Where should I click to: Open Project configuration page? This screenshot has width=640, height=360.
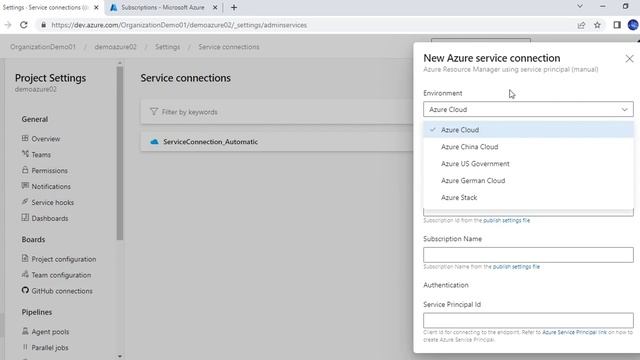tap(64, 259)
